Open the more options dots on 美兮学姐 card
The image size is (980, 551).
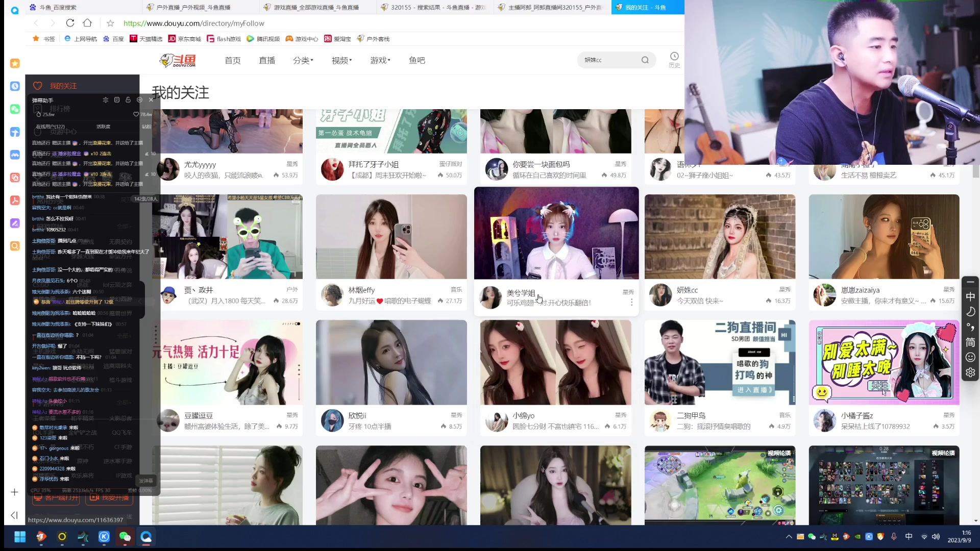(631, 303)
